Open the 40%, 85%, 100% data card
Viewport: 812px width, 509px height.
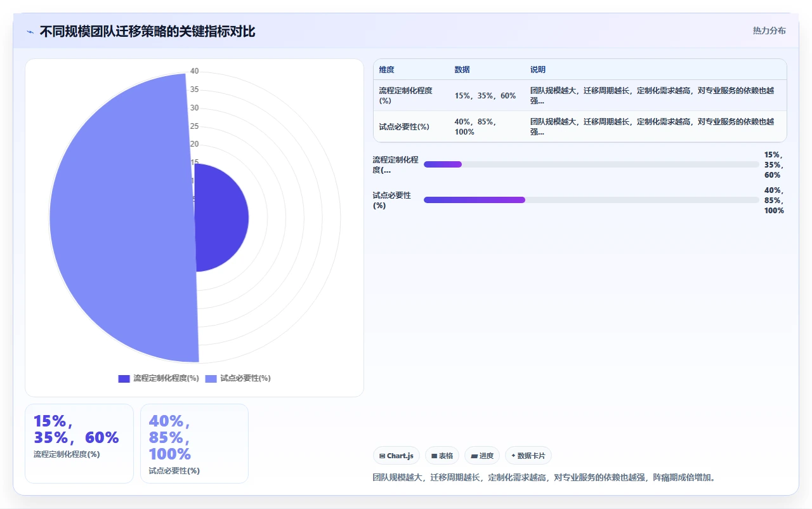pos(194,444)
